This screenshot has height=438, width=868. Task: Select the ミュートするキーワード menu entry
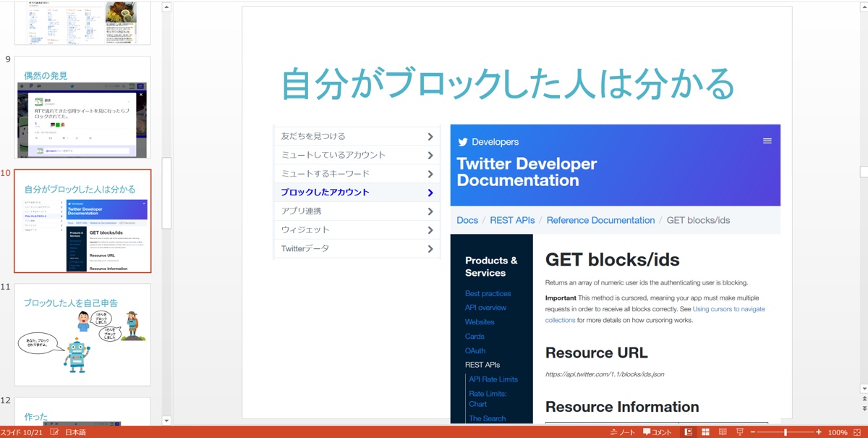pyautogui.click(x=357, y=174)
